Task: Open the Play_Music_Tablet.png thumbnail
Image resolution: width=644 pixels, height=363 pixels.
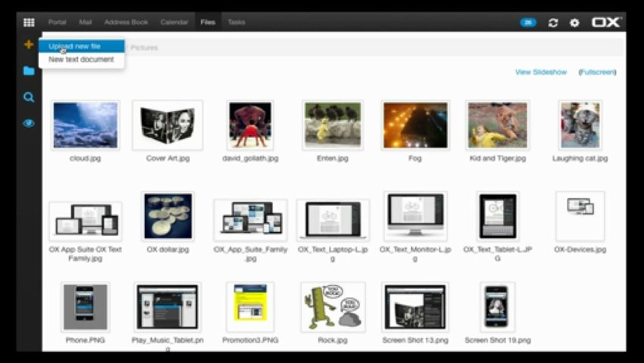Action: pyautogui.click(x=168, y=307)
